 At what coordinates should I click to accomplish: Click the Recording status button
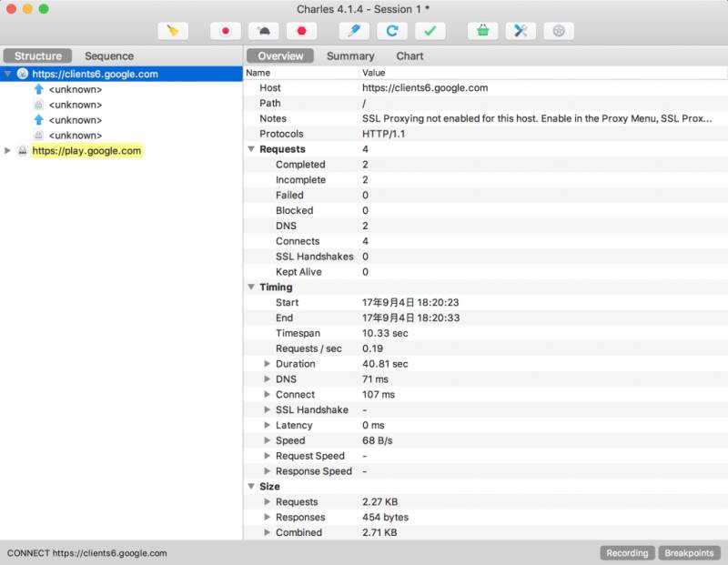coord(627,553)
